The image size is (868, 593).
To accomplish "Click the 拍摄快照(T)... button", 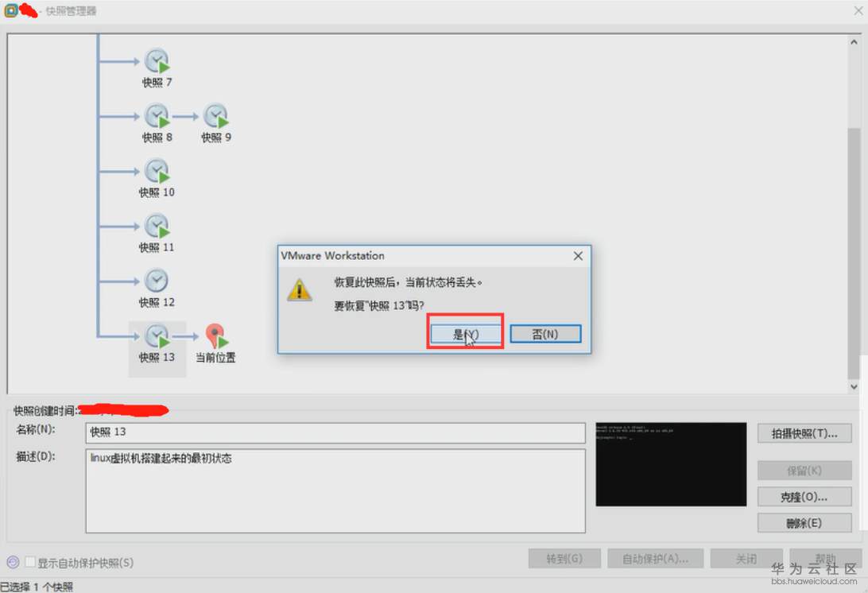I will coord(804,433).
